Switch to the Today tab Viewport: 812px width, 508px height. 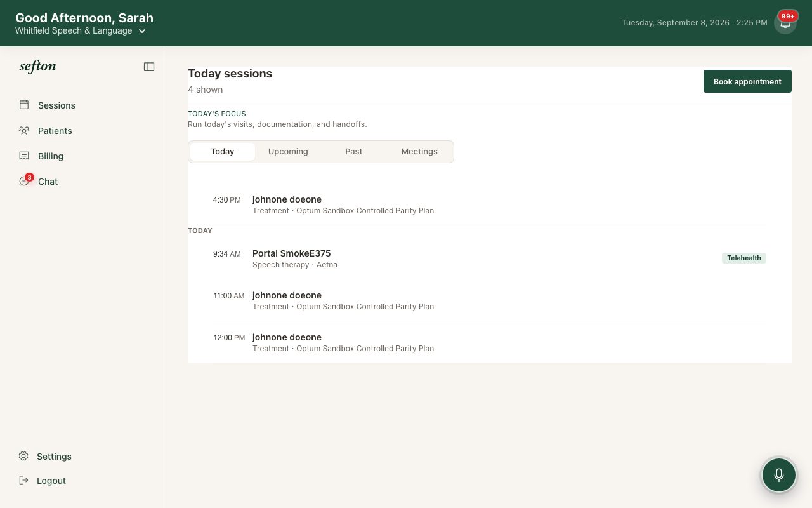[x=223, y=152]
